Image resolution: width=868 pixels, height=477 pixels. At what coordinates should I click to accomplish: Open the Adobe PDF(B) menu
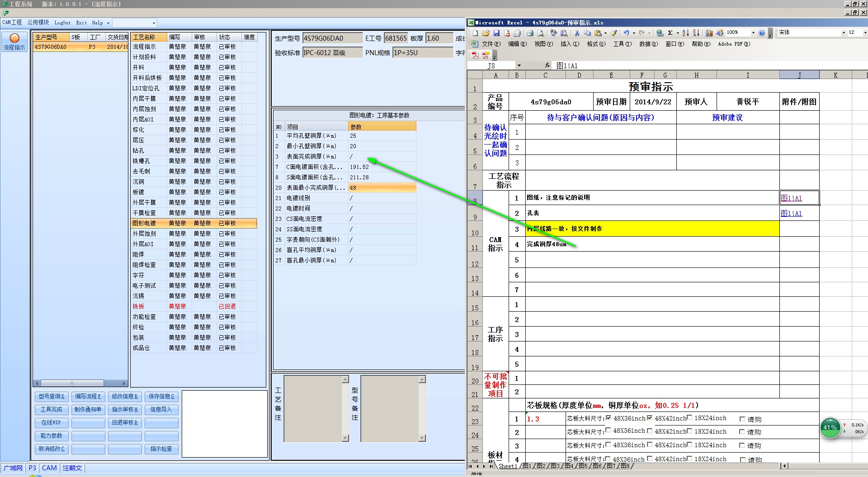[734, 44]
